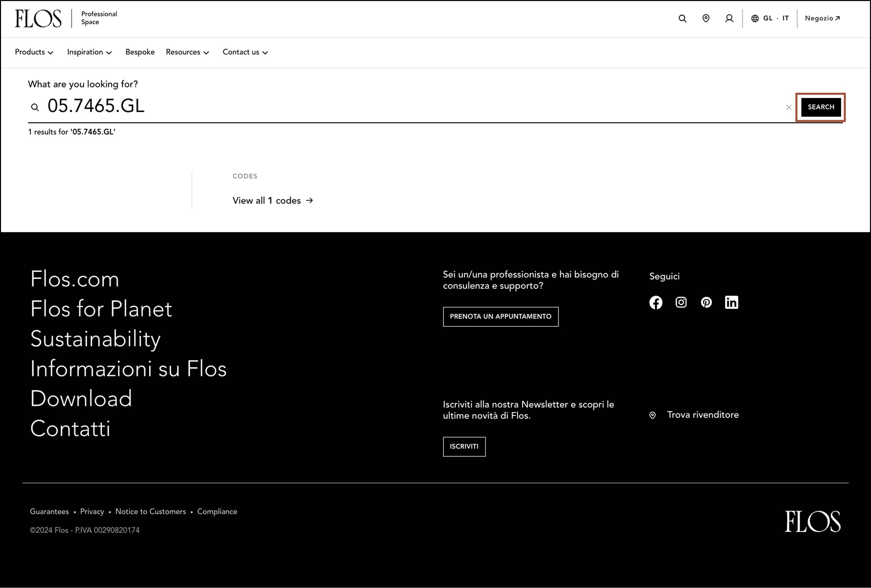Click the Iscriviti newsletter button
Image resolution: width=871 pixels, height=588 pixels.
click(x=464, y=447)
